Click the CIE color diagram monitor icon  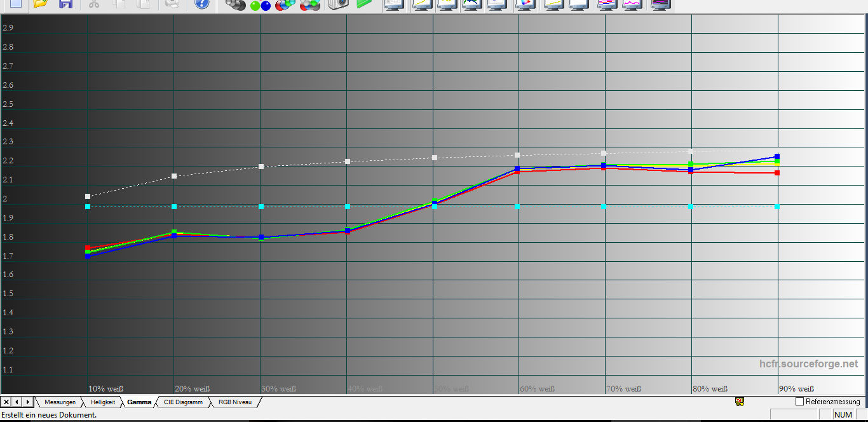525,4
